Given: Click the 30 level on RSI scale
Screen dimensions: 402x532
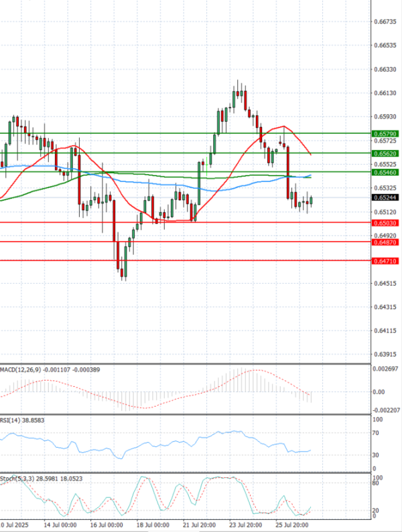Looking at the screenshot, I should pos(375,455).
